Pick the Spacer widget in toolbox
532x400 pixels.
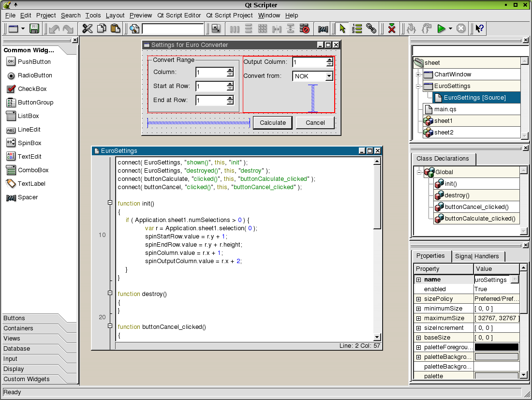[22, 197]
